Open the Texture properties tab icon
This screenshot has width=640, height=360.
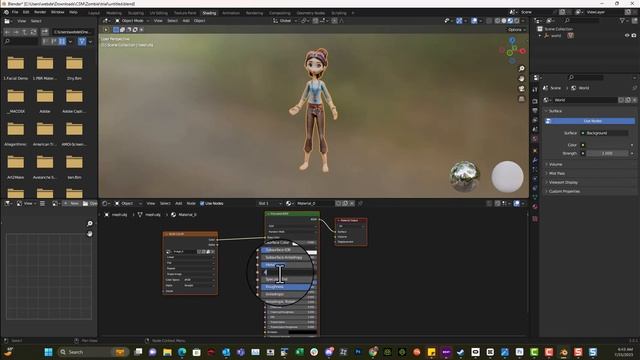tap(535, 219)
